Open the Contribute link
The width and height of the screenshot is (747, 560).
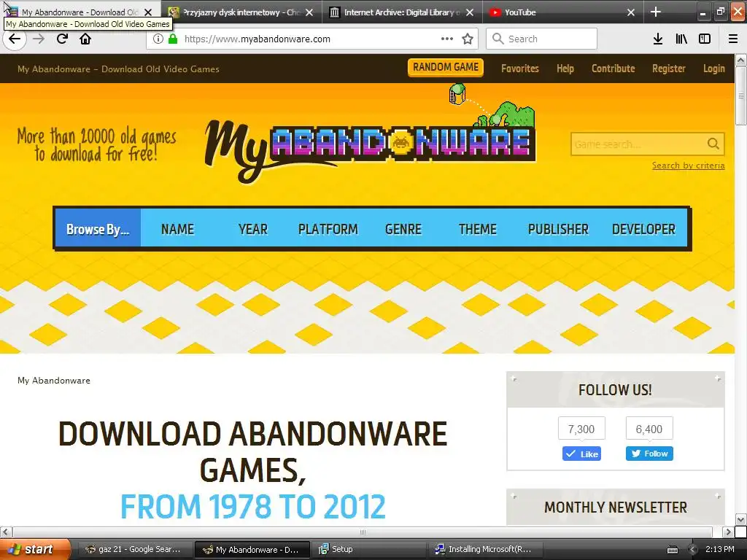pos(613,69)
